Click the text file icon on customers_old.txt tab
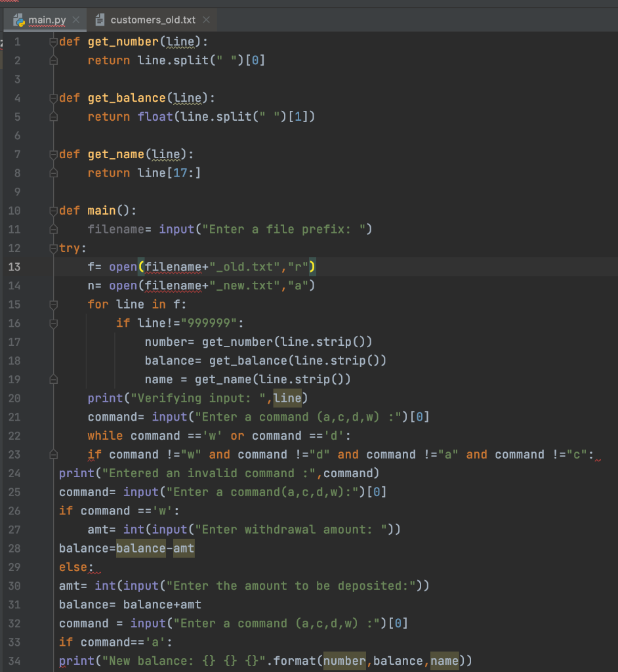 [100, 20]
